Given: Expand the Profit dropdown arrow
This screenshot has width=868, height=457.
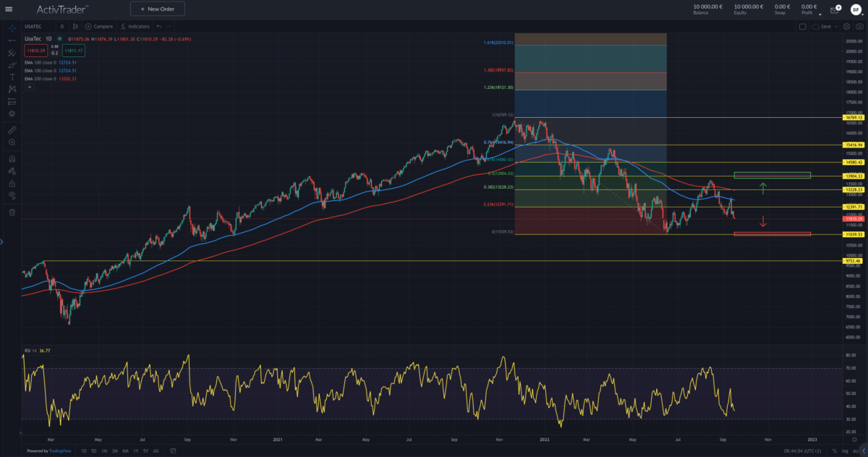Looking at the screenshot, I should 820,13.
